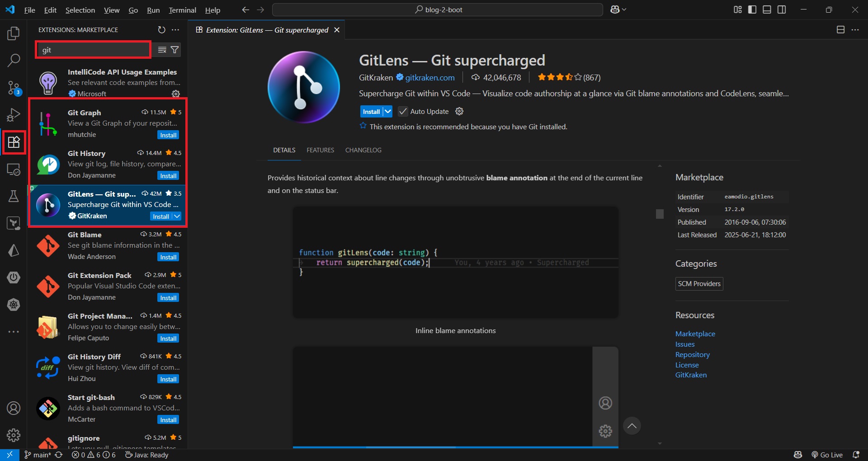The width and height of the screenshot is (868, 461).
Task: Click the details page scrollbar thumb
Action: coord(660,214)
